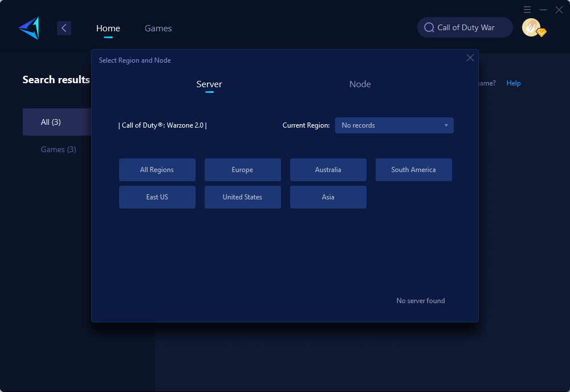Click the Call of Duty®: Warzone 2.0 title
Image resolution: width=570 pixels, height=392 pixels.
tap(162, 125)
